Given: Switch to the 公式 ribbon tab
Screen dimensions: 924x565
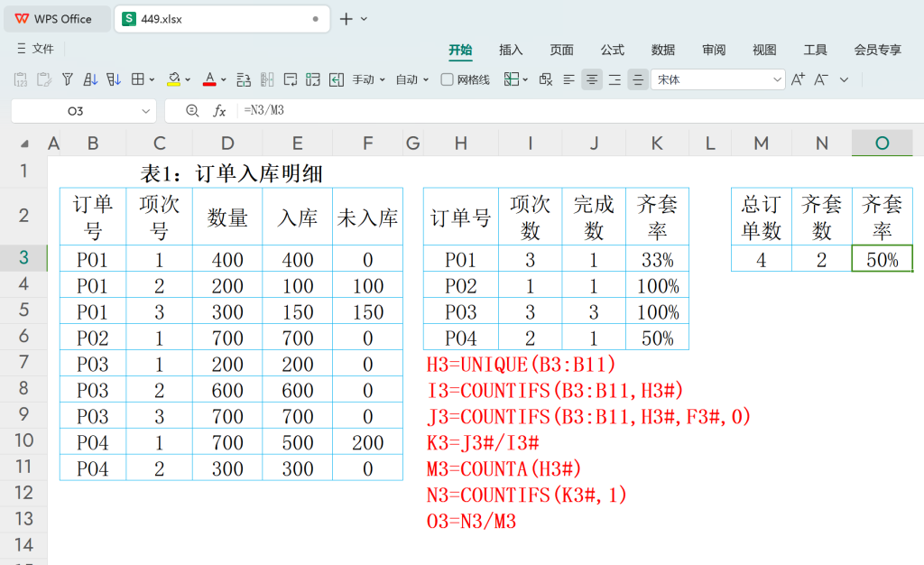Looking at the screenshot, I should [613, 50].
